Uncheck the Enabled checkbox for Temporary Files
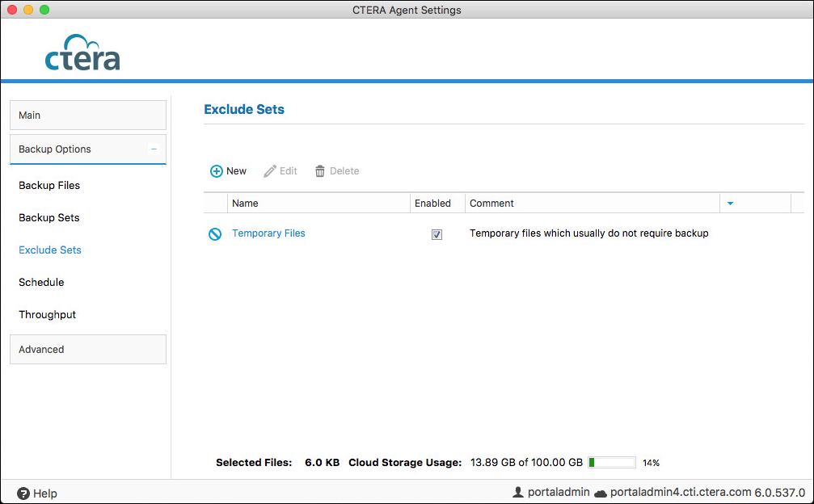 (437, 234)
